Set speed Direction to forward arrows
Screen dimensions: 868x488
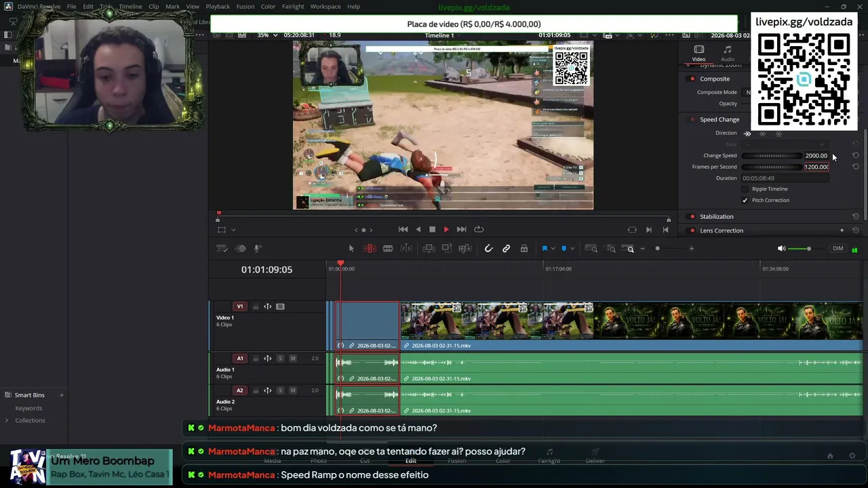[747, 134]
